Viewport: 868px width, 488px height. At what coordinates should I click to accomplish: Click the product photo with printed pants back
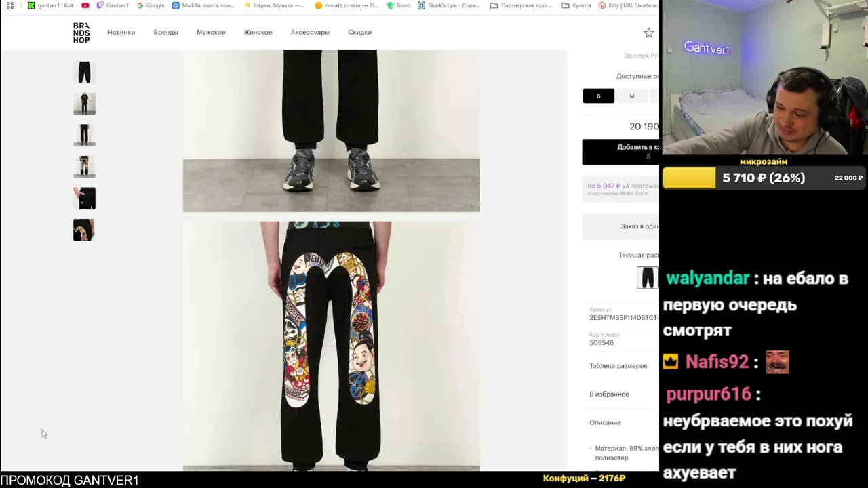pyautogui.click(x=331, y=346)
